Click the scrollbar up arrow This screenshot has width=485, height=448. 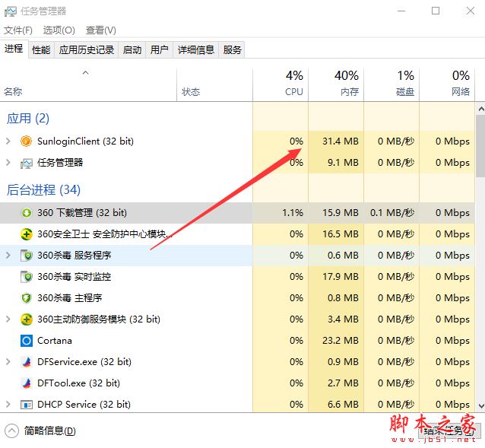tap(481, 109)
